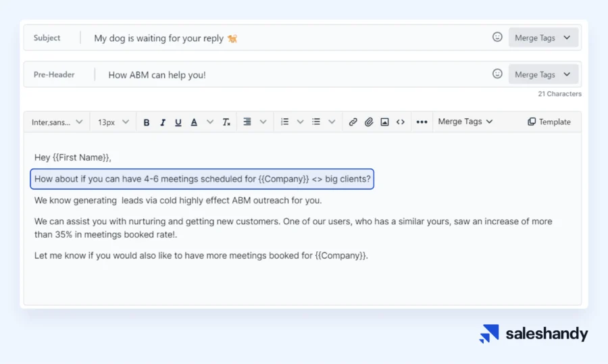
Task: Toggle underline text formatting
Action: pyautogui.click(x=178, y=122)
